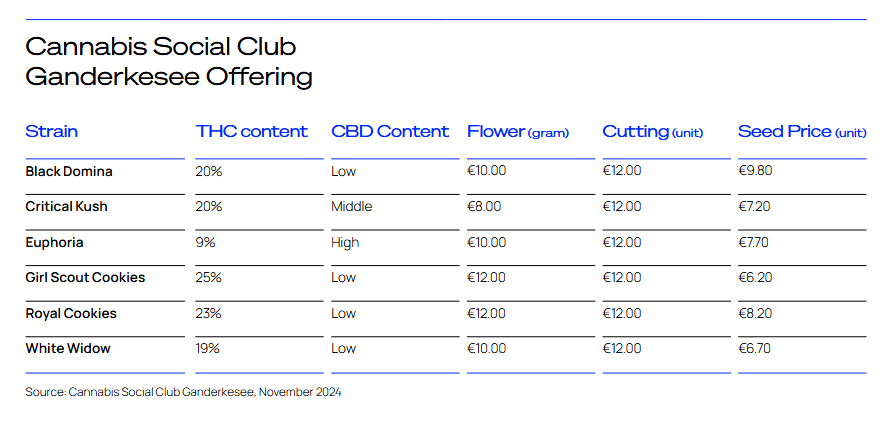This screenshot has width=889, height=428.
Task: Select the €6.70 seed price cell
Action: (755, 348)
